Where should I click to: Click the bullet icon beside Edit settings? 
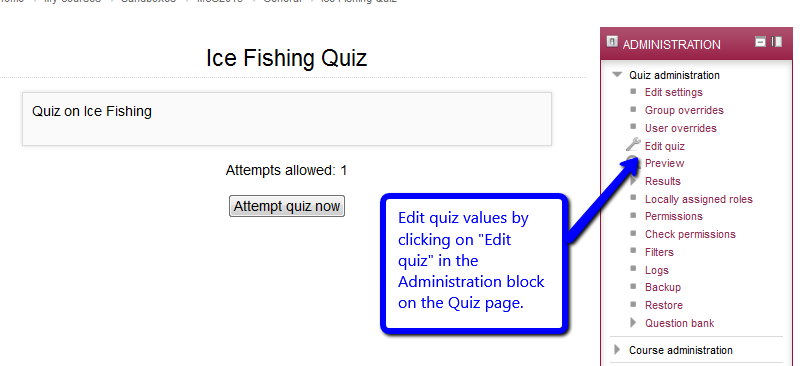(x=634, y=91)
